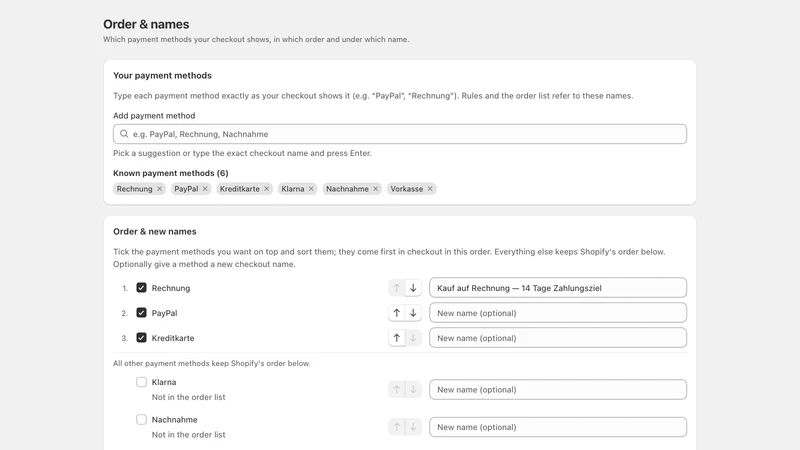The image size is (800, 450).
Task: Move PayPal down in the order
Action: (413, 313)
